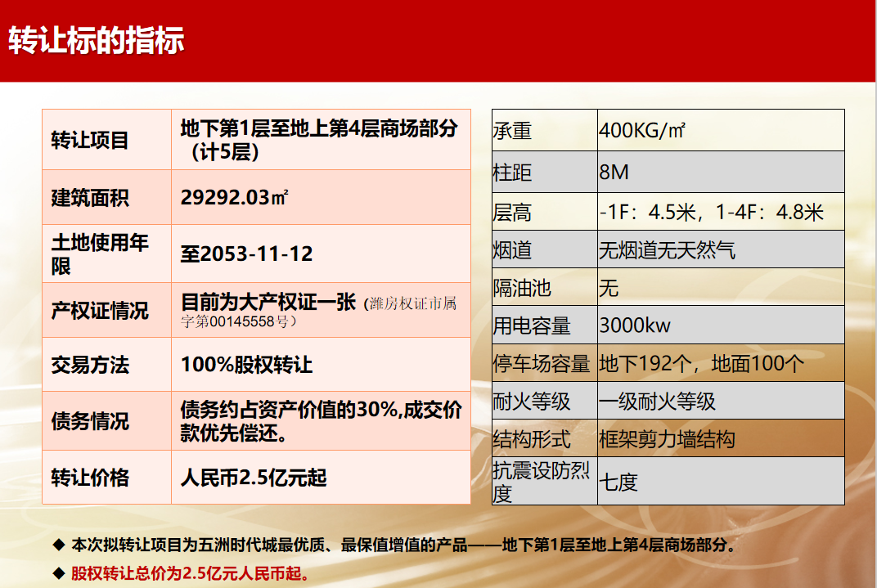Click the 转让项目 label cell
The width and height of the screenshot is (877, 588).
(107, 140)
